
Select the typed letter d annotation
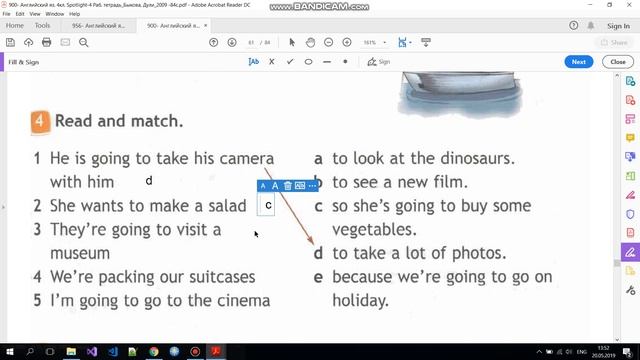tap(149, 180)
